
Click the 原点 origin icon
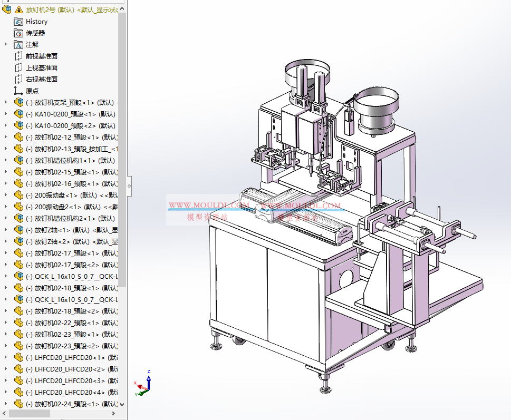click(18, 91)
